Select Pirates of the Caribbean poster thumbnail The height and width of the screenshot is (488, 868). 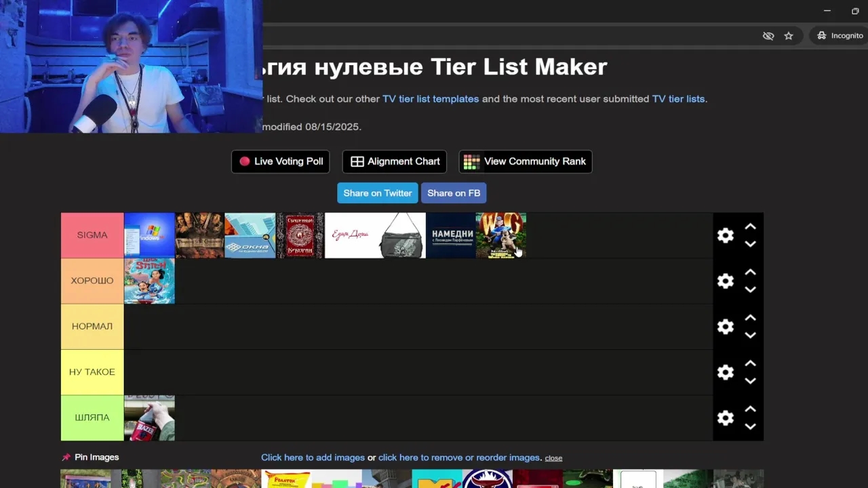point(199,235)
